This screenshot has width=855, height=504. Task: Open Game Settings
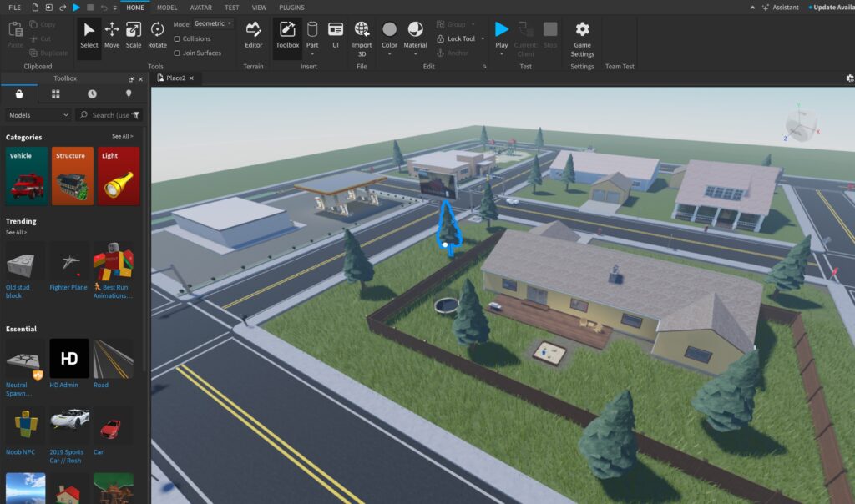(x=582, y=39)
